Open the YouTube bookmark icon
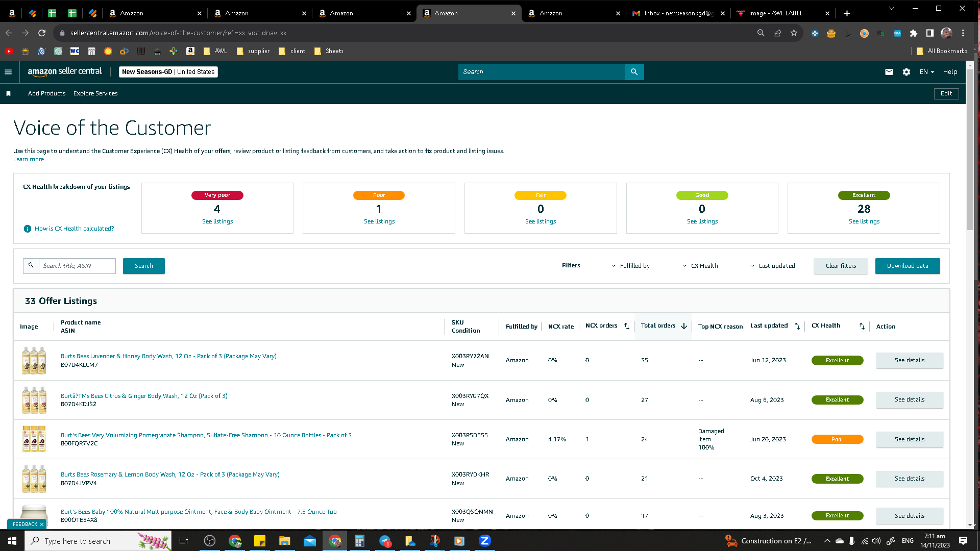Screen dimensions: 980x551 click(x=9, y=51)
